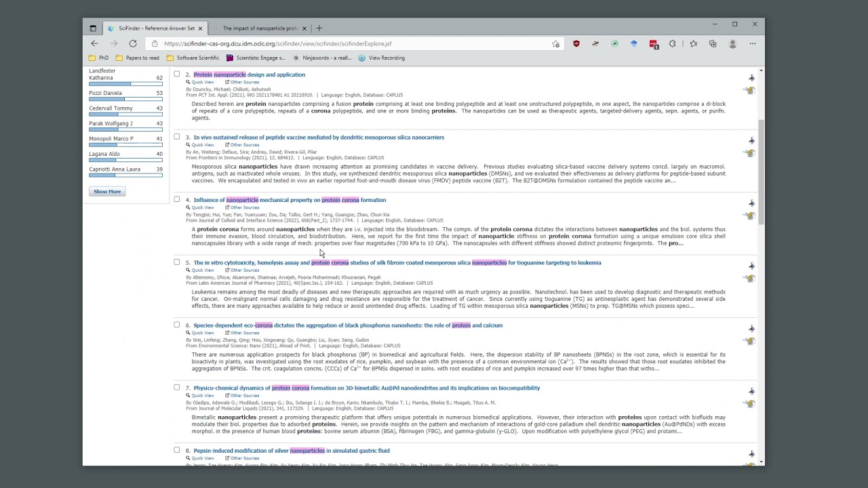This screenshot has height=488, width=868.
Task: Add this page to favorites star
Action: click(x=556, y=44)
